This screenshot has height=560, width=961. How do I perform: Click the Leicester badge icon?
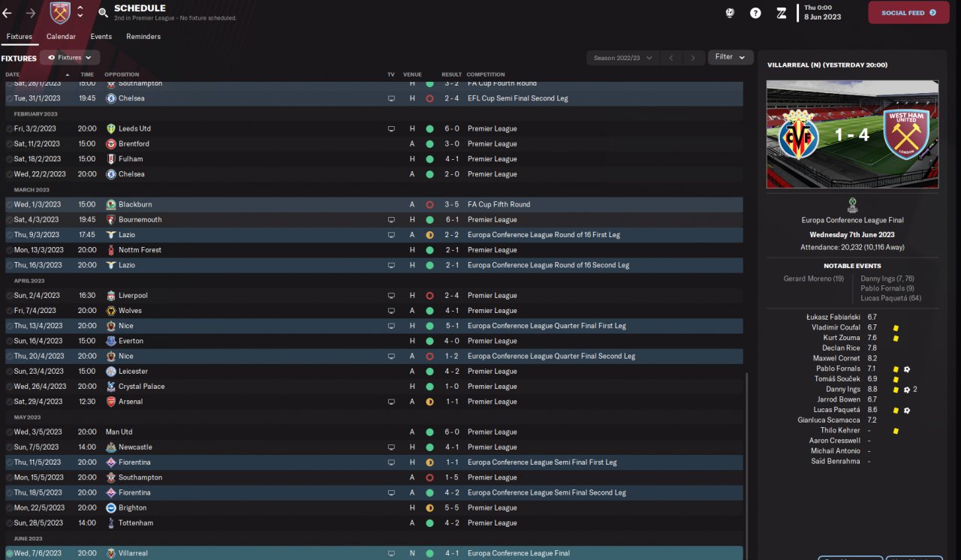pos(111,371)
